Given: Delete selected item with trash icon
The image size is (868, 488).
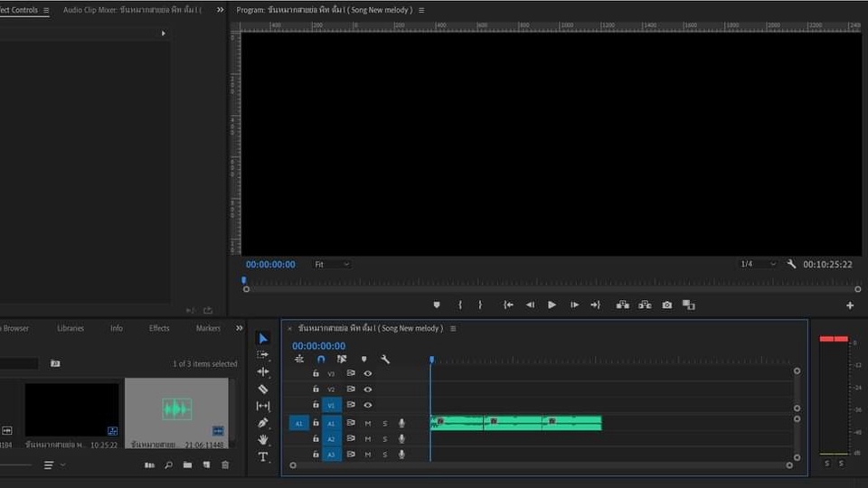Looking at the screenshot, I should tap(225, 465).
